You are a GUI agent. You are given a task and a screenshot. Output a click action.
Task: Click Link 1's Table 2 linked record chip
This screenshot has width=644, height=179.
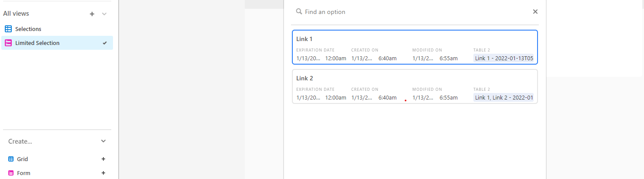point(504,59)
